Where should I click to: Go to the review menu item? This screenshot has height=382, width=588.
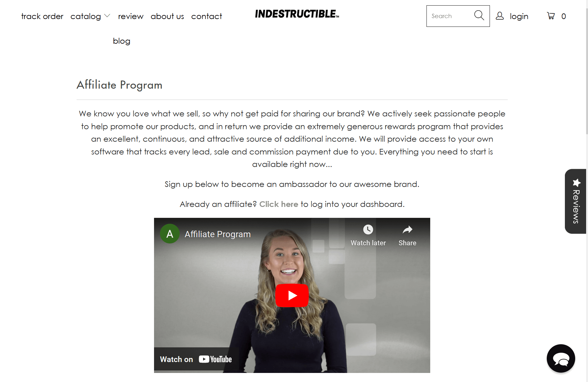[131, 16]
